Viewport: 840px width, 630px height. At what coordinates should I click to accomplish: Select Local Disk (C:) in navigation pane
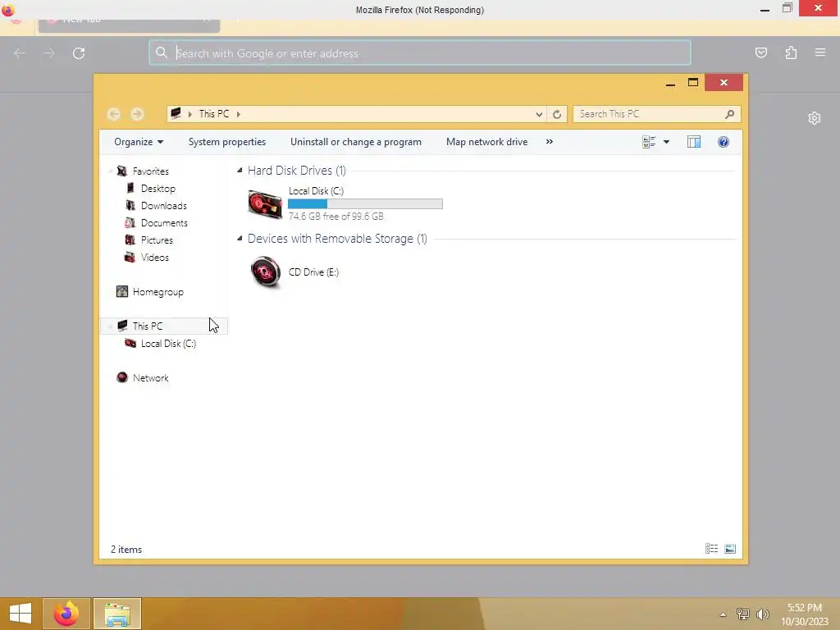coord(168,344)
